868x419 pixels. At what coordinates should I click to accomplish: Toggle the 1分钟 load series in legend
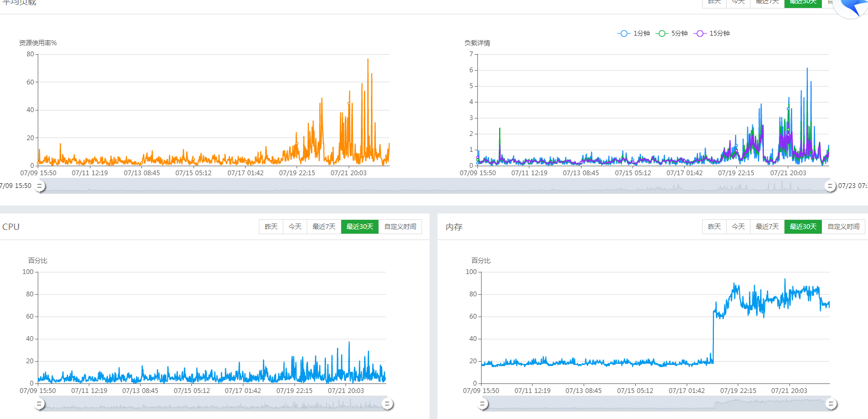click(x=634, y=33)
